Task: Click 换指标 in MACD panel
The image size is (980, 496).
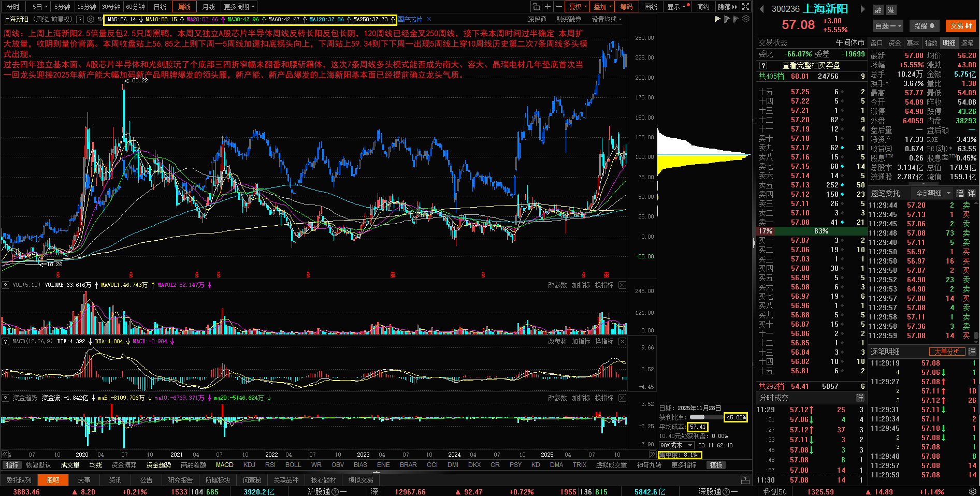Action: click(604, 342)
